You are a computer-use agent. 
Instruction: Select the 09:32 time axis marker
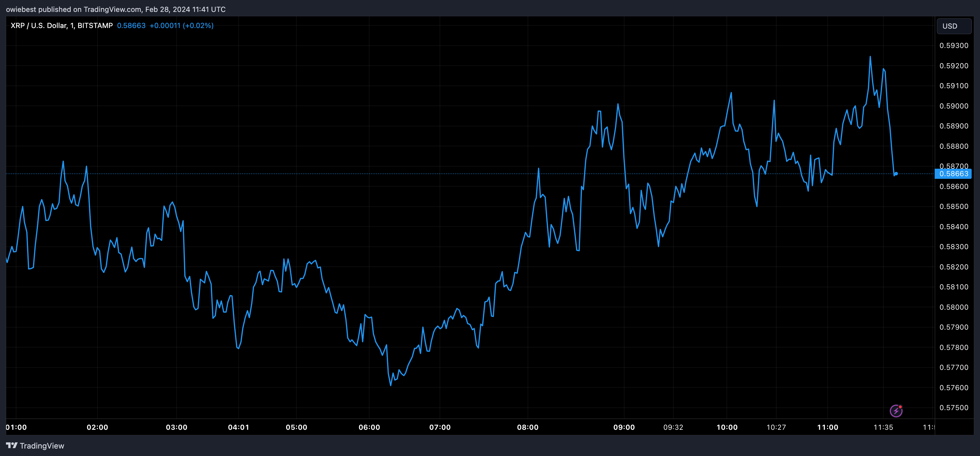673,427
